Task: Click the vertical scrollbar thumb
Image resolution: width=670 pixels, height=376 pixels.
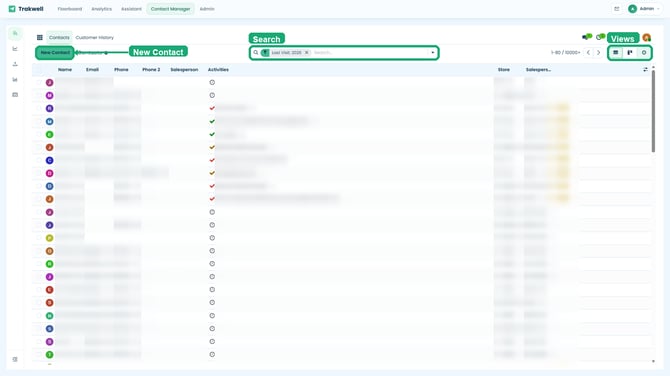Action: click(653, 111)
